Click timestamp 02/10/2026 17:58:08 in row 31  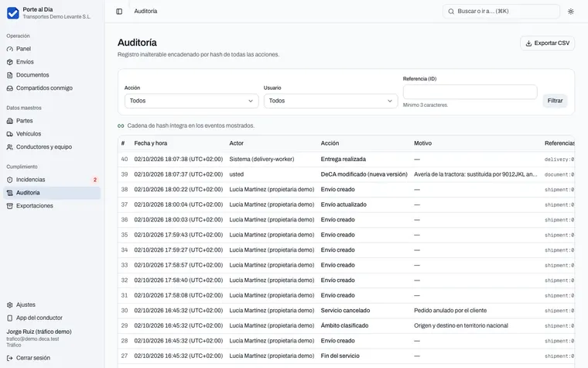pyautogui.click(x=179, y=295)
